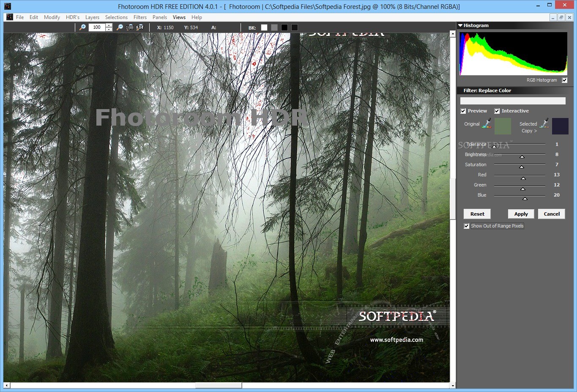Image resolution: width=577 pixels, height=392 pixels.
Task: Click the zoom in magnifier icon
Action: (83, 27)
